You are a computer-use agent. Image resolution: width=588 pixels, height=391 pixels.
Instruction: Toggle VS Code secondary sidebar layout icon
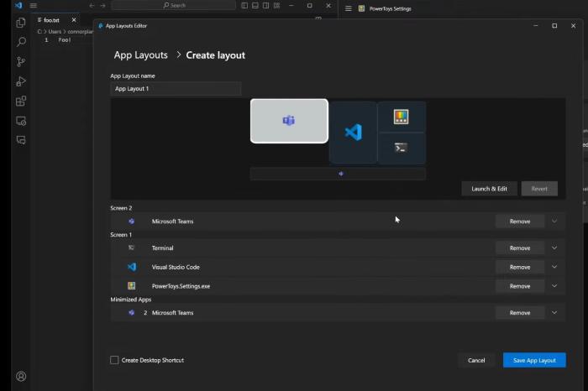pos(266,5)
